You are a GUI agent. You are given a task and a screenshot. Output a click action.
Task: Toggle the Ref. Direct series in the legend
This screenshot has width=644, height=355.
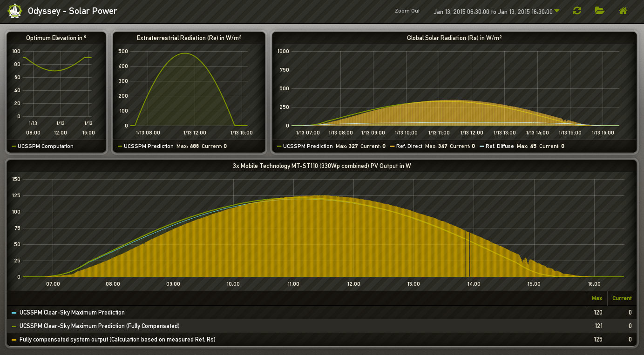point(409,146)
